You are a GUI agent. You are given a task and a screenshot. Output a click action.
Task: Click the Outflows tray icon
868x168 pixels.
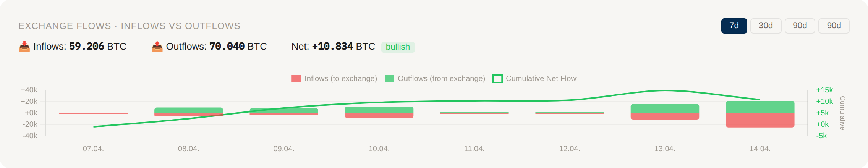[157, 47]
